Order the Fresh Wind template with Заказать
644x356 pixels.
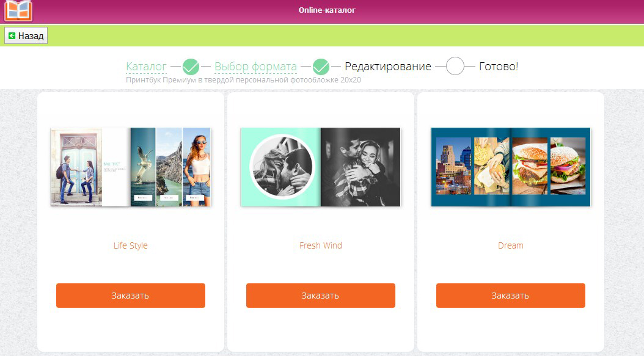(x=320, y=295)
